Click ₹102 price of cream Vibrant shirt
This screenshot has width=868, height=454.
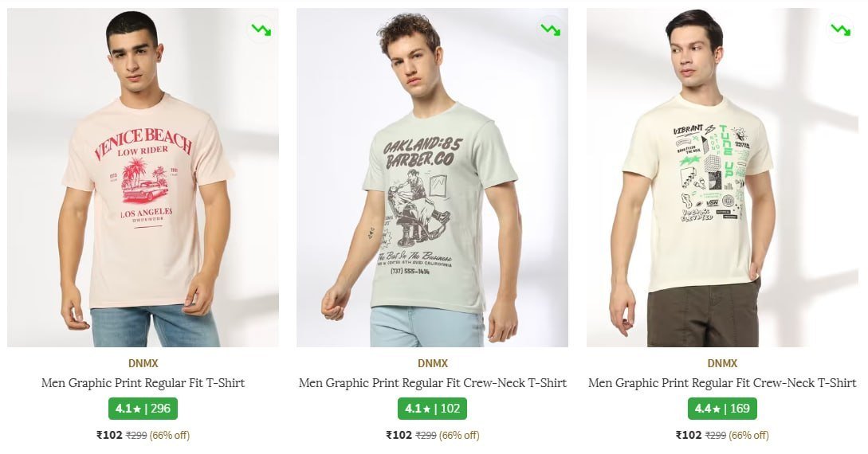(x=689, y=435)
